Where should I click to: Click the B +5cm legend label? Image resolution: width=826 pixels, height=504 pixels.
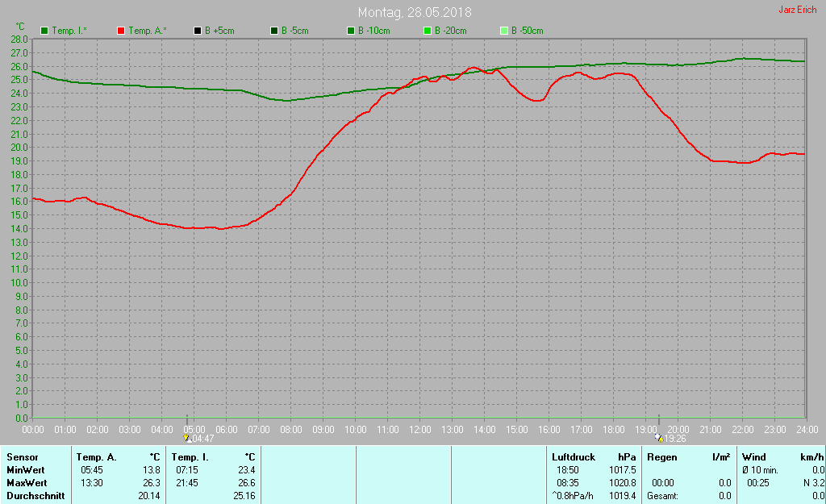pos(219,31)
